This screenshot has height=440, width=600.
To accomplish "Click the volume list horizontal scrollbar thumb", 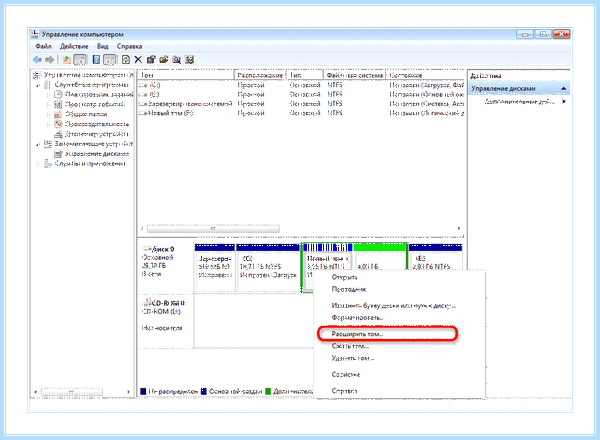I will (x=213, y=229).
